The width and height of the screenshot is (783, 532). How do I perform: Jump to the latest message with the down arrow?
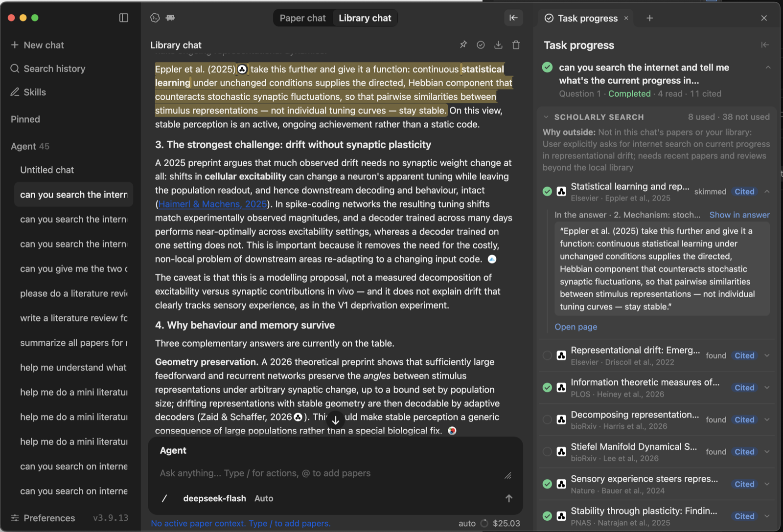[335, 420]
